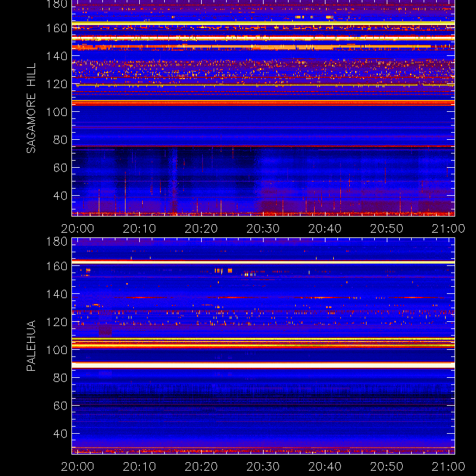Click inside the Palehua spectrogram plot

263,346
